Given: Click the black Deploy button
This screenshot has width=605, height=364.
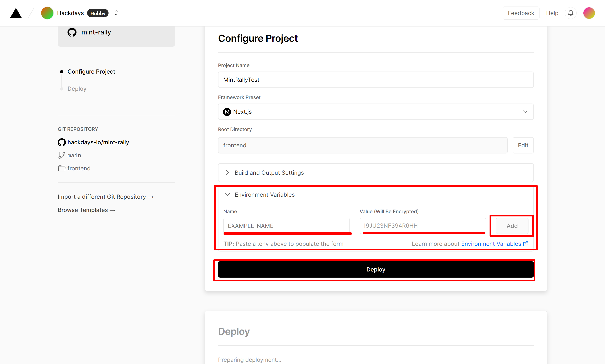Looking at the screenshot, I should click(376, 269).
